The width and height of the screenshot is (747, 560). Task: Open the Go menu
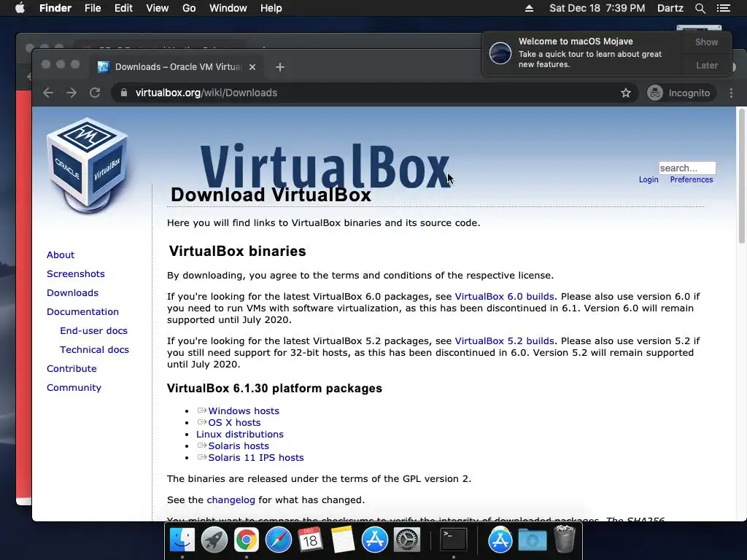(189, 8)
